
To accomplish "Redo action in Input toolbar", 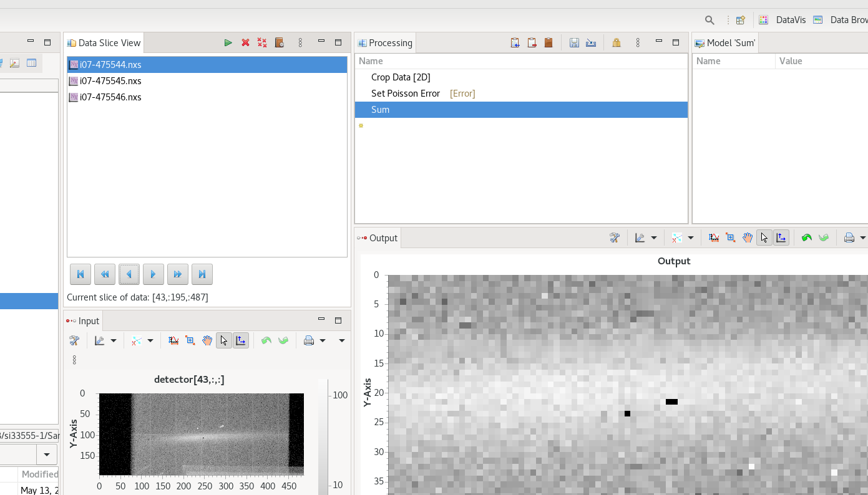I will (x=283, y=340).
